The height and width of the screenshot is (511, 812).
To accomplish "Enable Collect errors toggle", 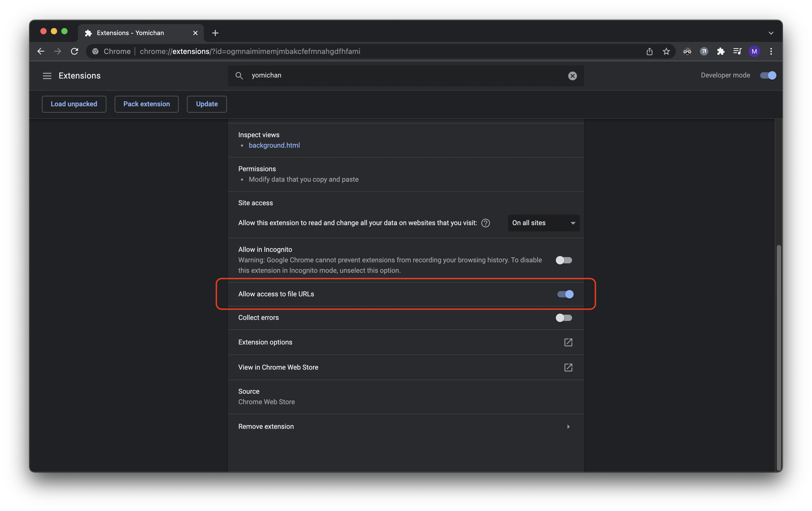I will [564, 318].
